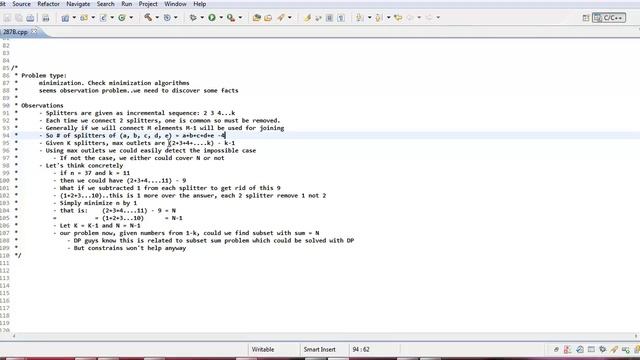
Task: Click the Open Perspective icon
Action: click(586, 18)
